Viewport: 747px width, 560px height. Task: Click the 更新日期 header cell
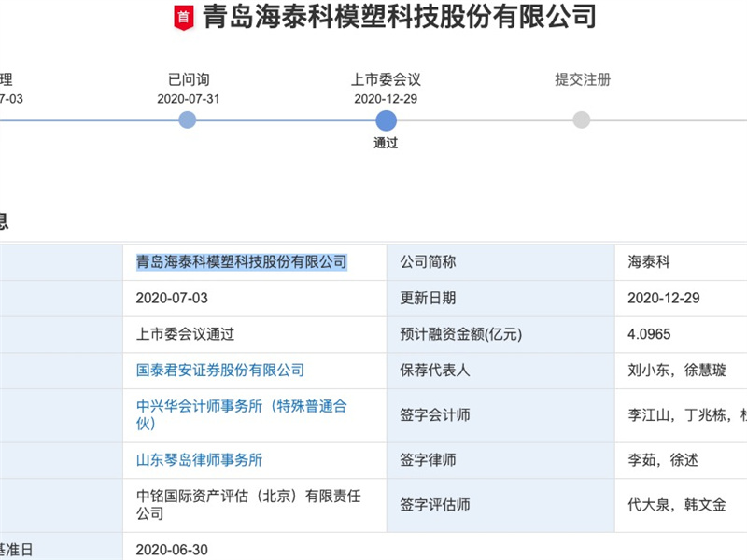coord(500,298)
